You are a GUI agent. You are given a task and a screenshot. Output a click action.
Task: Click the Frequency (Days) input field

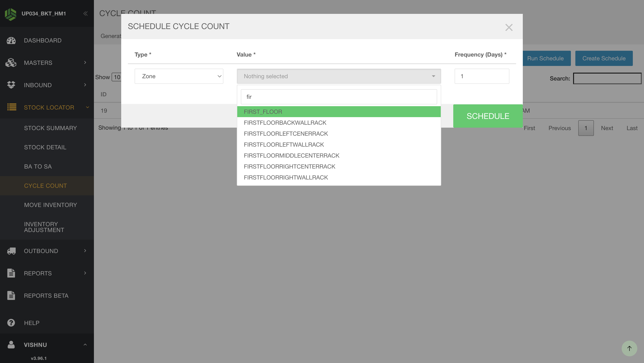pos(482,76)
